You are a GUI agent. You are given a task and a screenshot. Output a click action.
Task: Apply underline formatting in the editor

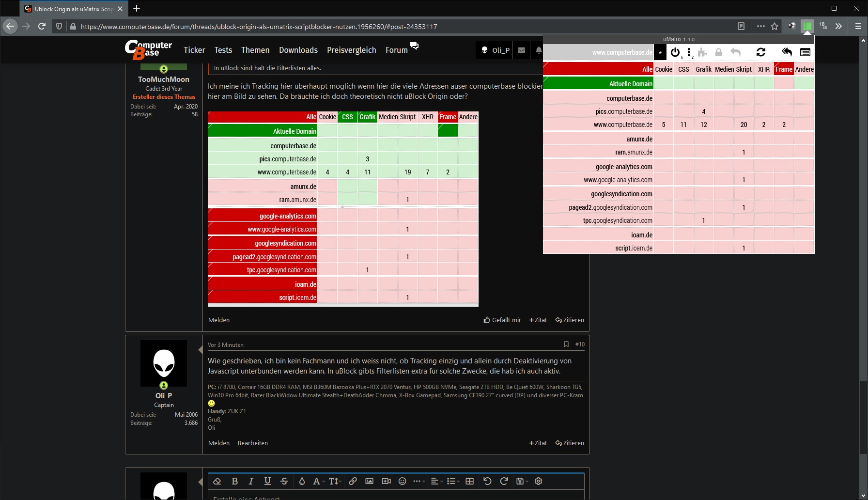point(267,481)
